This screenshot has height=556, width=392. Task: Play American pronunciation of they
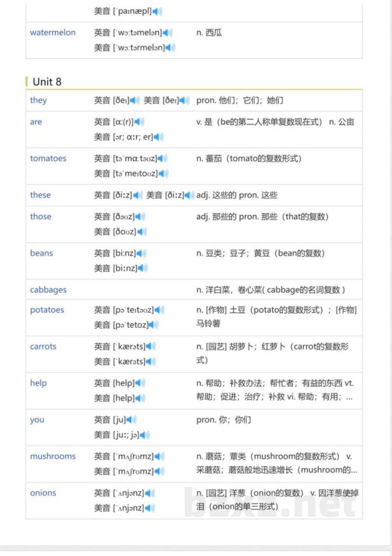point(184,101)
